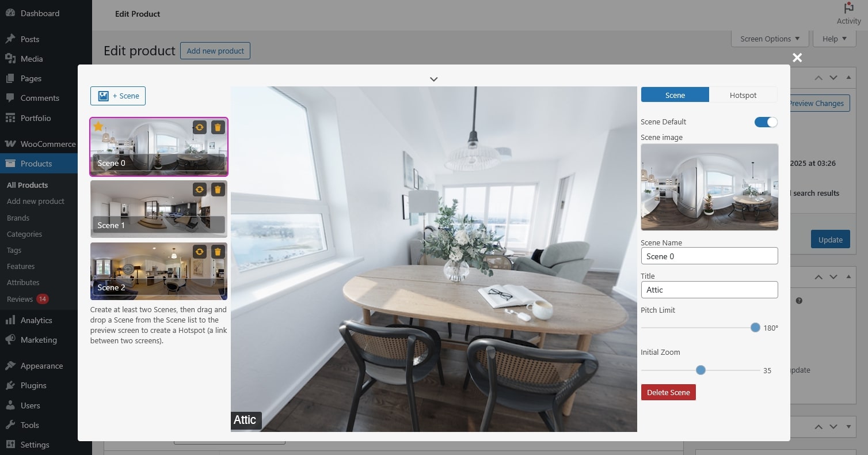
Task: Click the replace image icon on Scene 1
Action: coord(199,189)
